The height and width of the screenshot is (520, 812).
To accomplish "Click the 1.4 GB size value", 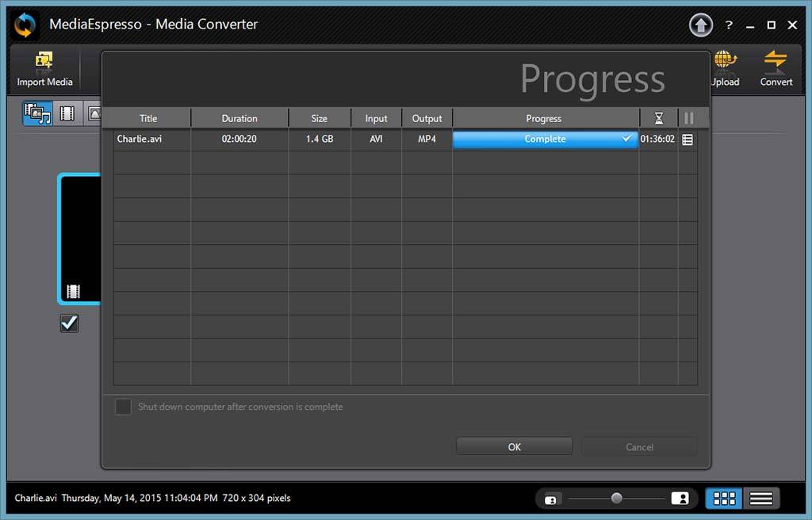I will coord(320,139).
